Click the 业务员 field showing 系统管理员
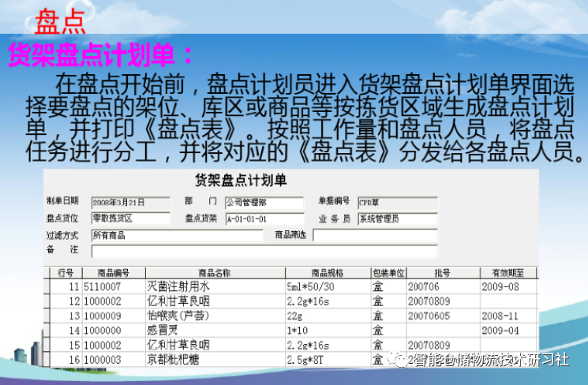Viewport: 588px width, 385px height. coord(398,219)
